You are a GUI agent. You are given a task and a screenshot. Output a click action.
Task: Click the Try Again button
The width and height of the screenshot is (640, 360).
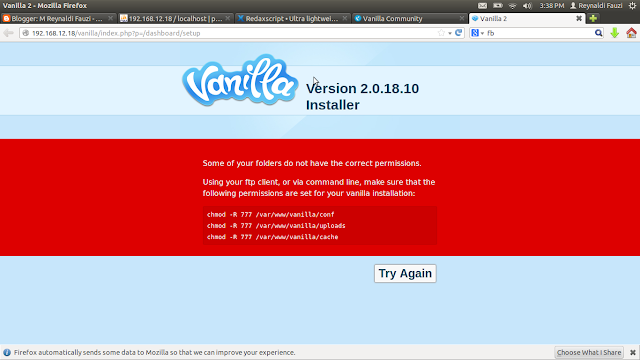(x=405, y=273)
